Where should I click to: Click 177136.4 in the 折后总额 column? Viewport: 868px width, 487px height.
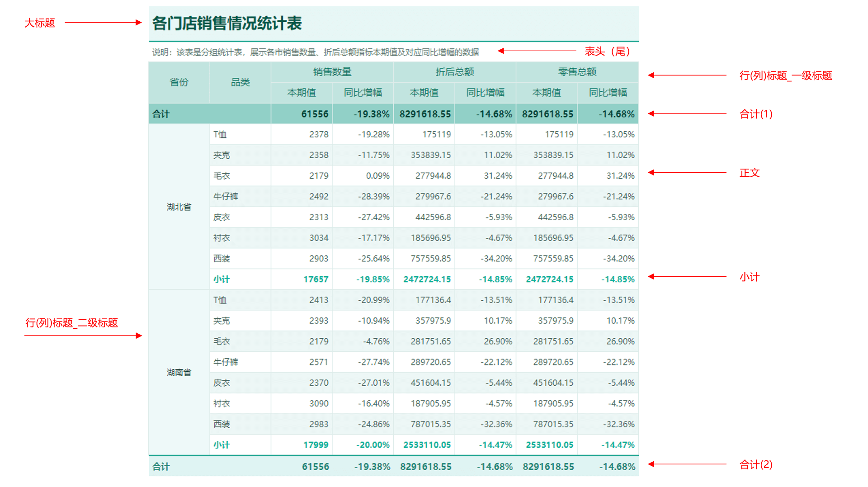pos(424,300)
